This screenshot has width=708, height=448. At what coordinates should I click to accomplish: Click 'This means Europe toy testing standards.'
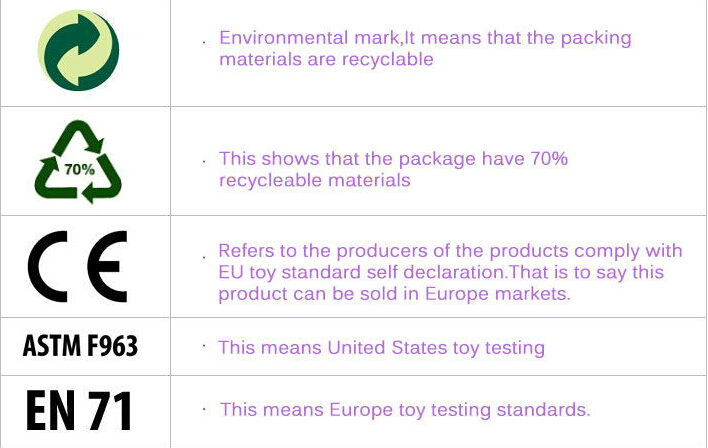[405, 410]
